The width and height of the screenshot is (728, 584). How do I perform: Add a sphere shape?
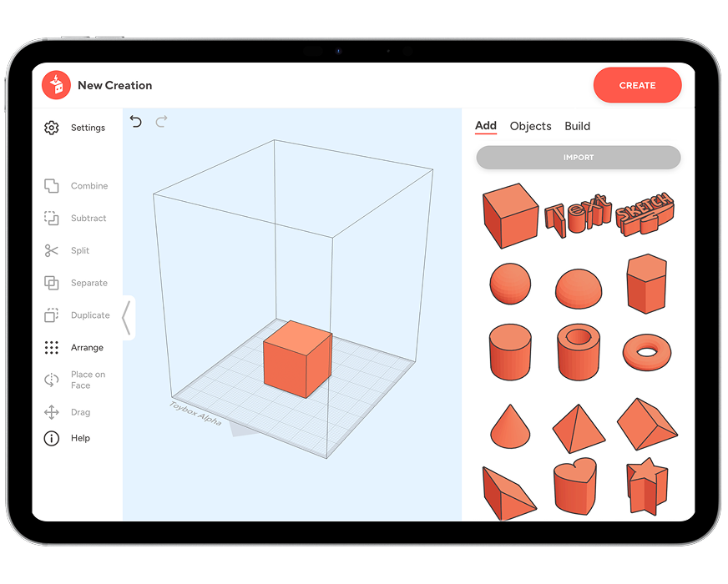pyautogui.click(x=510, y=284)
